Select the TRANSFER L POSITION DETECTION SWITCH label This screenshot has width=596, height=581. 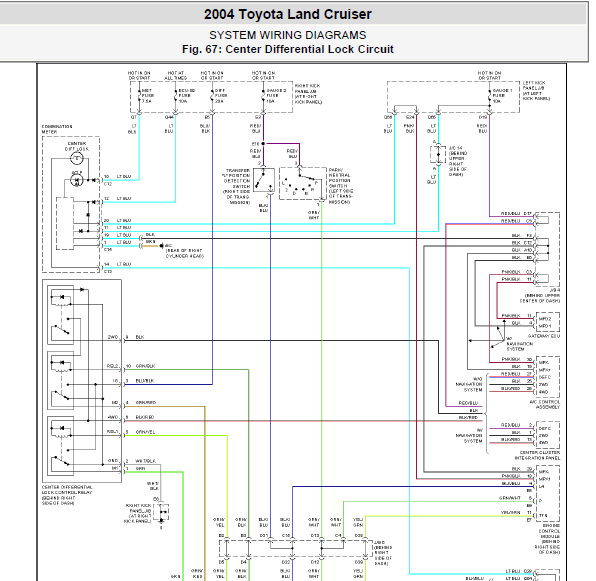click(x=236, y=187)
